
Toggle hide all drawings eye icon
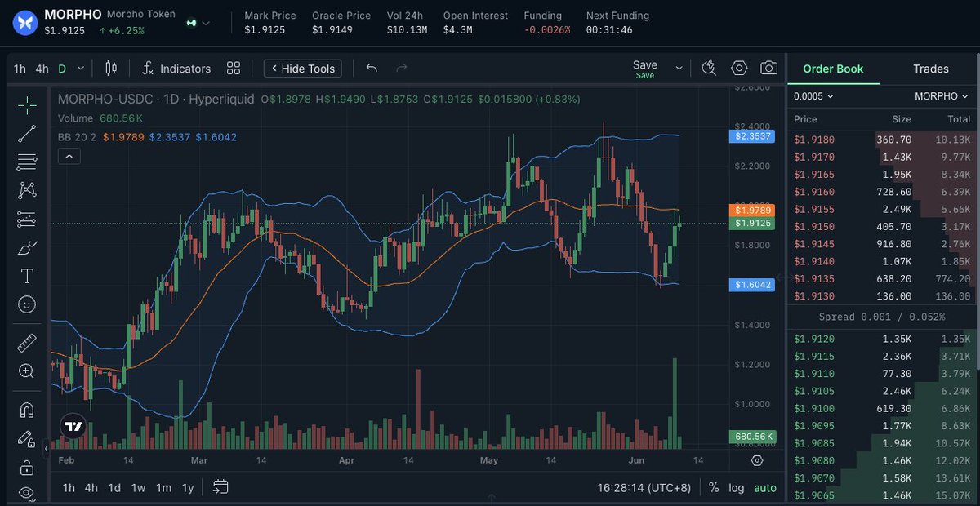[27, 492]
